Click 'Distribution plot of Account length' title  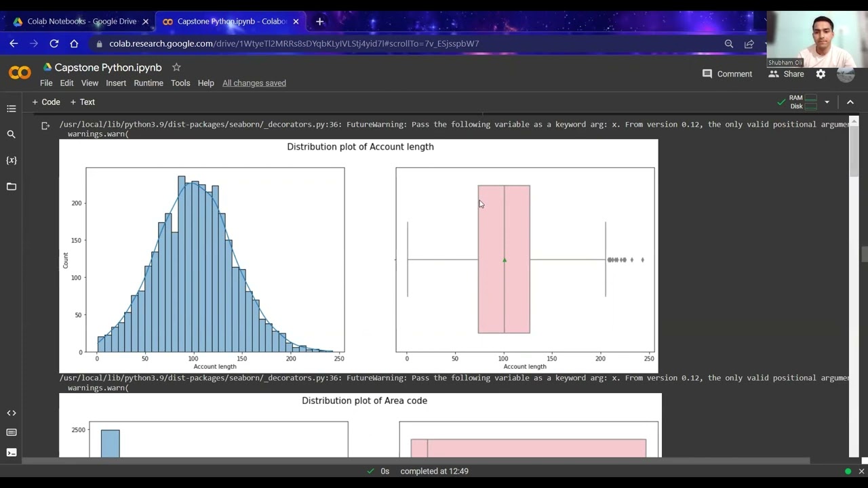(360, 146)
